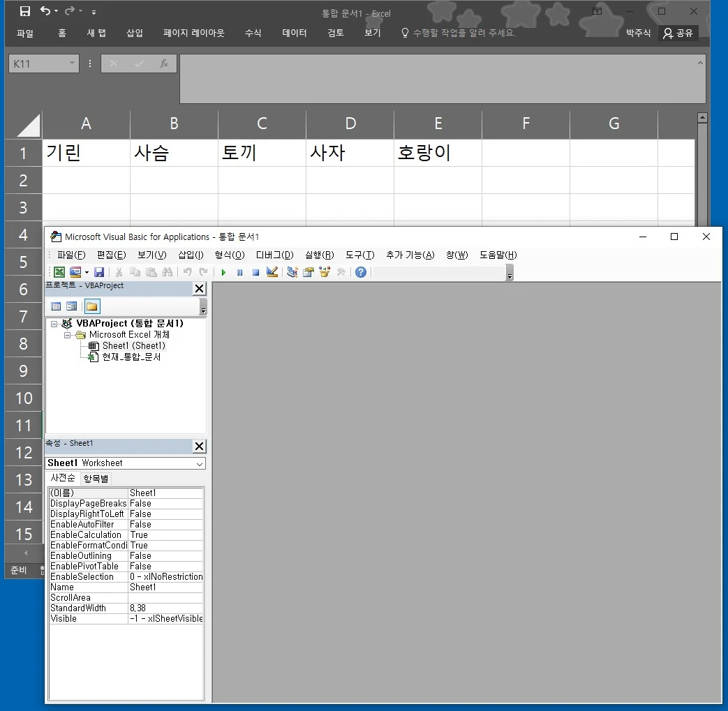This screenshot has width=728, height=711.
Task: Click the 공유 share button in Excel
Action: click(x=678, y=33)
